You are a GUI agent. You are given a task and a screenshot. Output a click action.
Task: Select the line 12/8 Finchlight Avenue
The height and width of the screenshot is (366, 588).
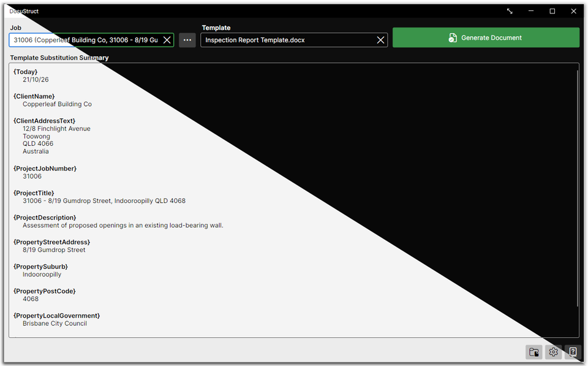56,128
